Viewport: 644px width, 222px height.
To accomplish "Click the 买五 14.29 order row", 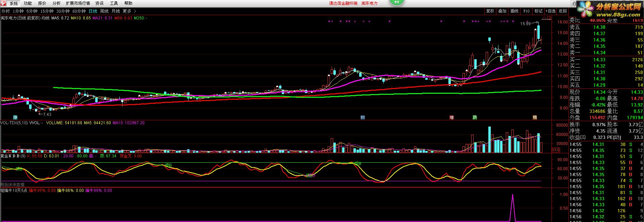I will (606, 85).
